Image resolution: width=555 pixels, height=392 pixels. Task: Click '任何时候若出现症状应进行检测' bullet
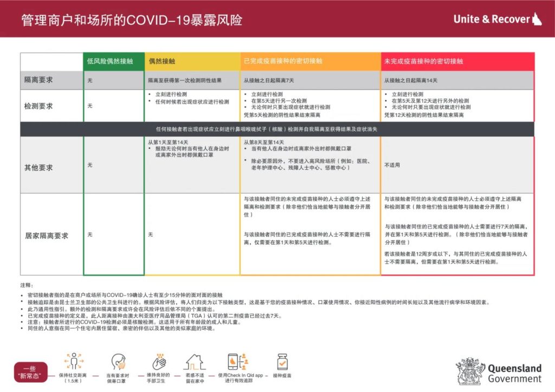(192, 102)
